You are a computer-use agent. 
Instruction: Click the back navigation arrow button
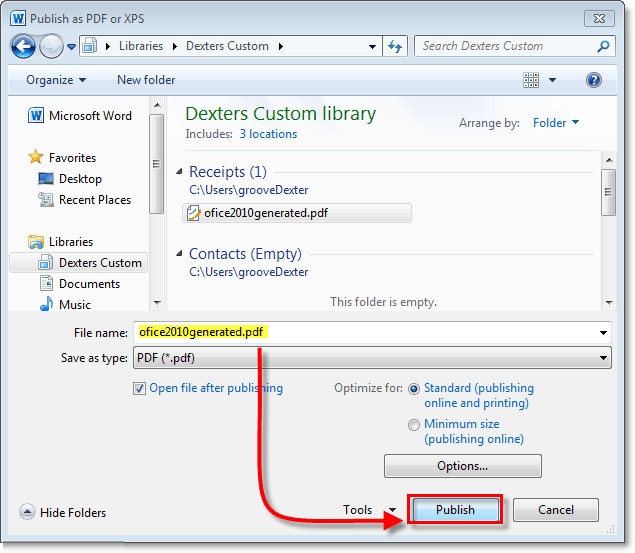(24, 46)
